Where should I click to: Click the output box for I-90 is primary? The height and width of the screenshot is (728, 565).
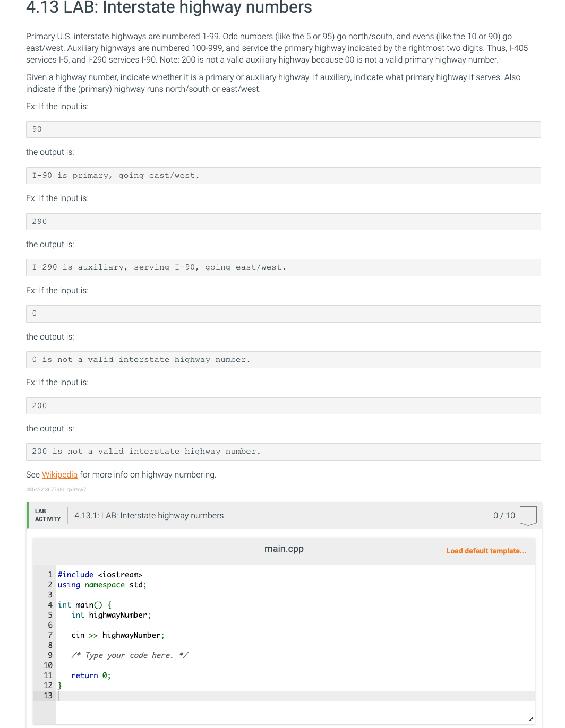[284, 176]
